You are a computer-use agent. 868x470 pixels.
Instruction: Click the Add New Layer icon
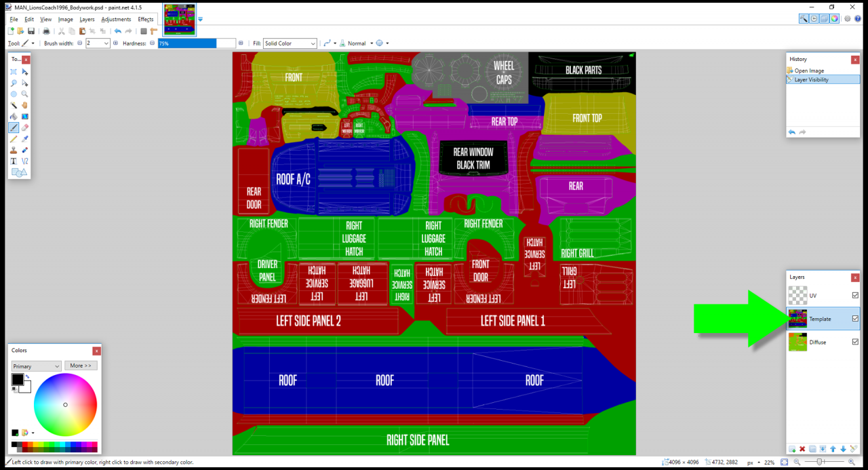792,449
